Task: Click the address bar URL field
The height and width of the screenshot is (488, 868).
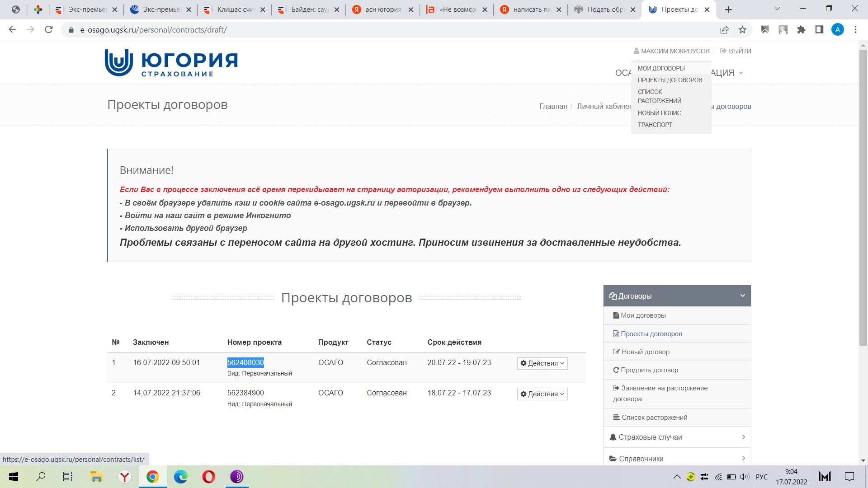Action: pyautogui.click(x=389, y=30)
